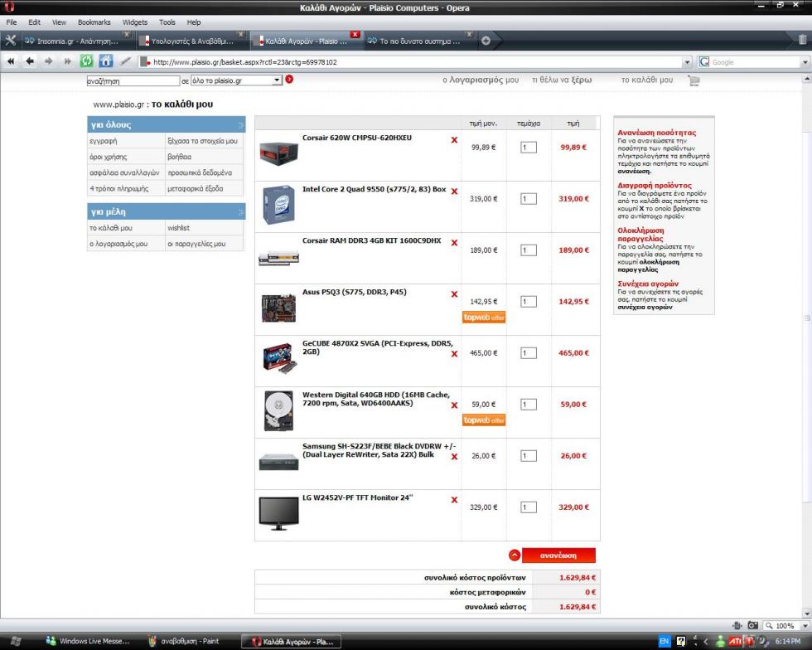
Task: Open 'οι παραγγελίες μου' link
Action: pyautogui.click(x=196, y=244)
